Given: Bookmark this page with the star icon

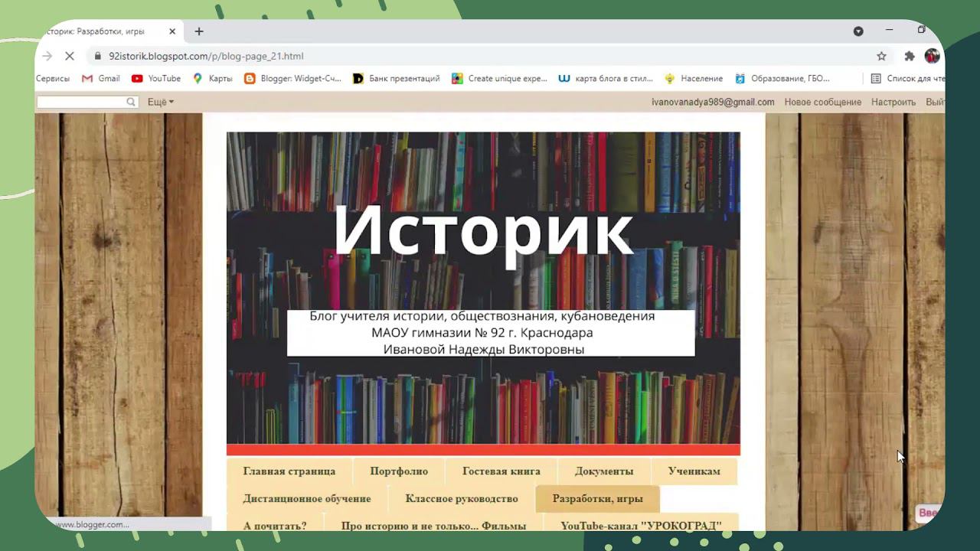Looking at the screenshot, I should click(x=881, y=56).
